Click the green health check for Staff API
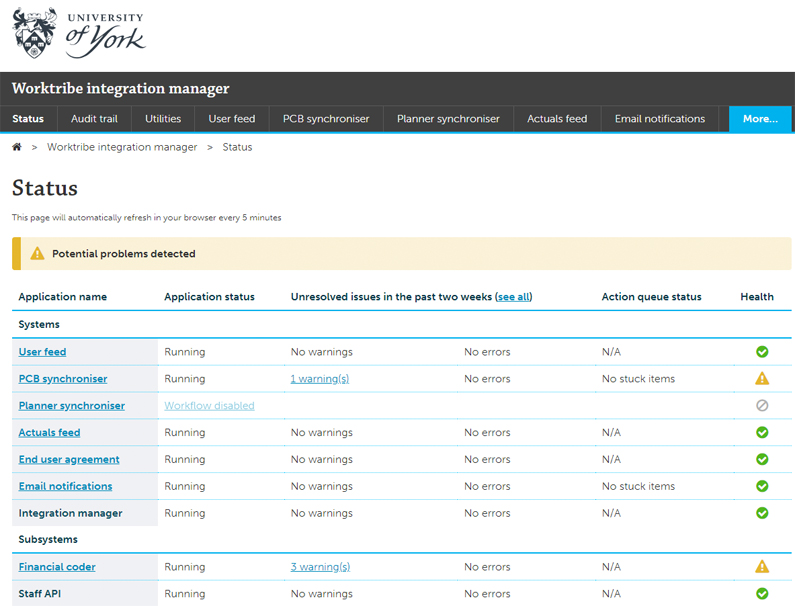This screenshot has width=795, height=606. pyautogui.click(x=762, y=594)
